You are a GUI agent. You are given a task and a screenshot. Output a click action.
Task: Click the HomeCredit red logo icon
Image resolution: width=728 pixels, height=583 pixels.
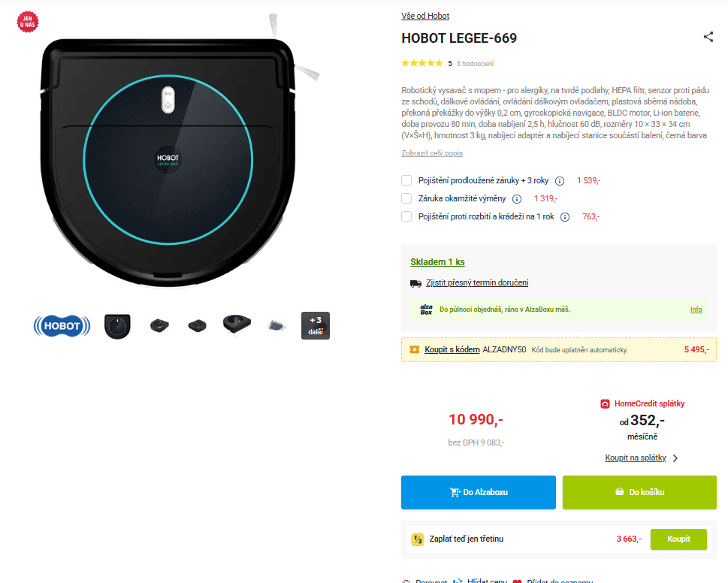point(605,404)
